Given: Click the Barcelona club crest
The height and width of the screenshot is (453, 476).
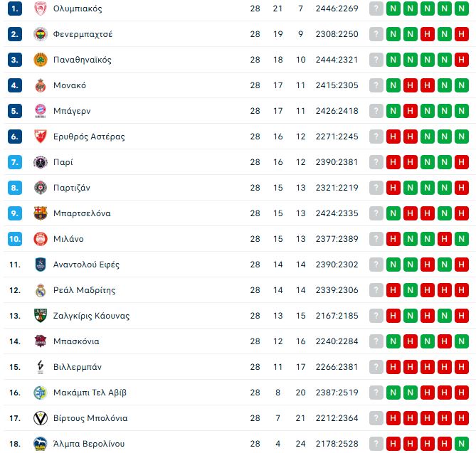Looking at the screenshot, I should (x=40, y=213).
